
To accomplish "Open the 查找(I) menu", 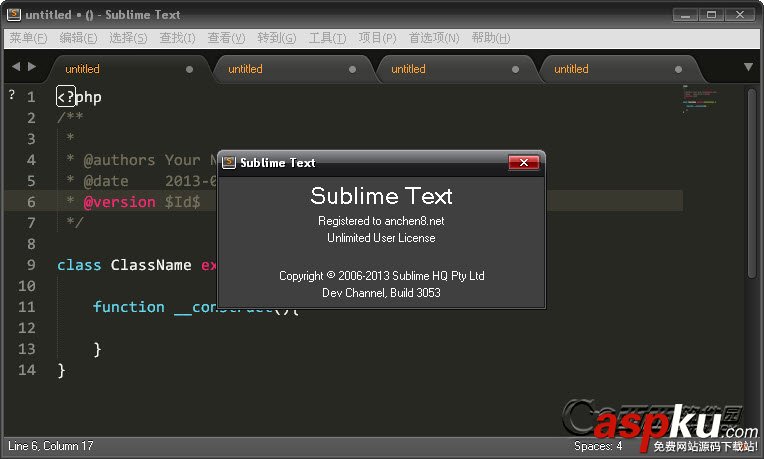I will click(x=177, y=38).
